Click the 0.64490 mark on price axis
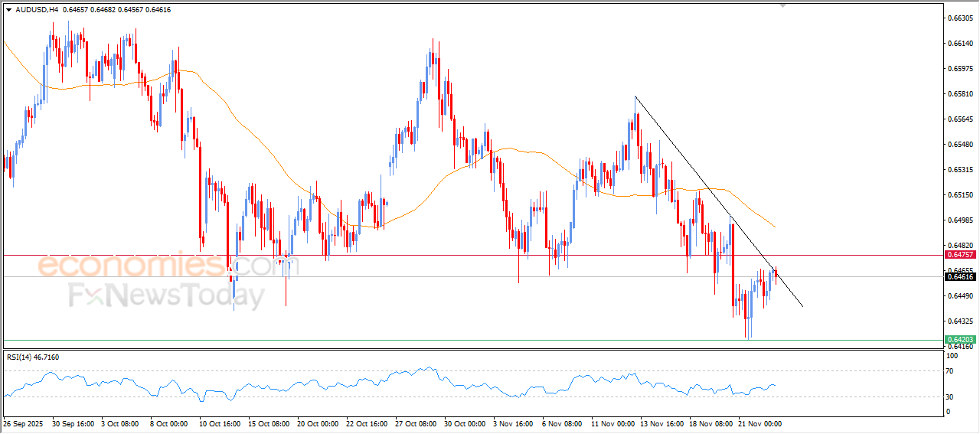Image resolution: width=980 pixels, height=434 pixels. pos(959,296)
